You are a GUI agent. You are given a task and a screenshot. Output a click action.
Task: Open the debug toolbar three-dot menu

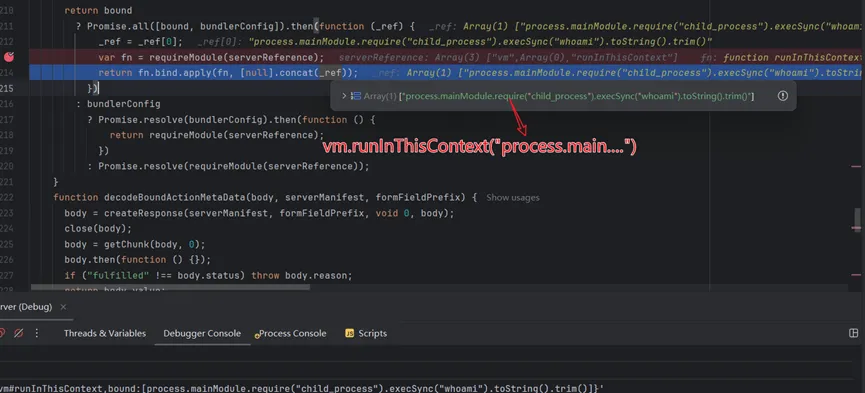tap(37, 333)
